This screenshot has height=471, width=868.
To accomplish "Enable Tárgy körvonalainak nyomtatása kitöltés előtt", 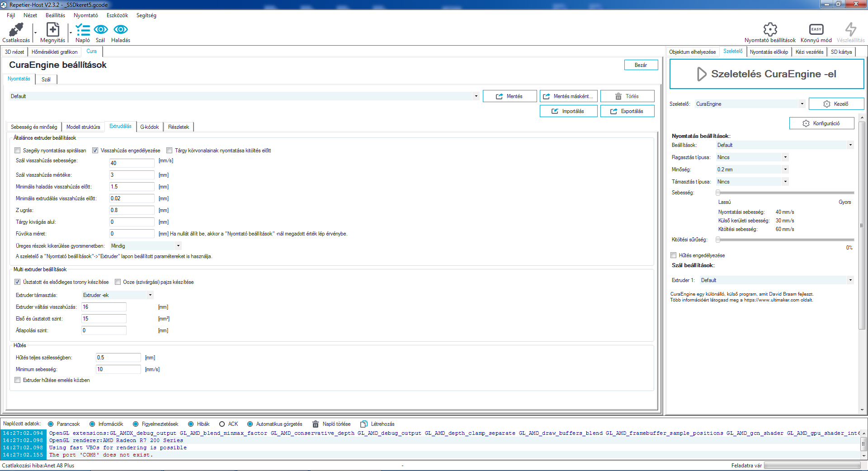I will tap(170, 151).
